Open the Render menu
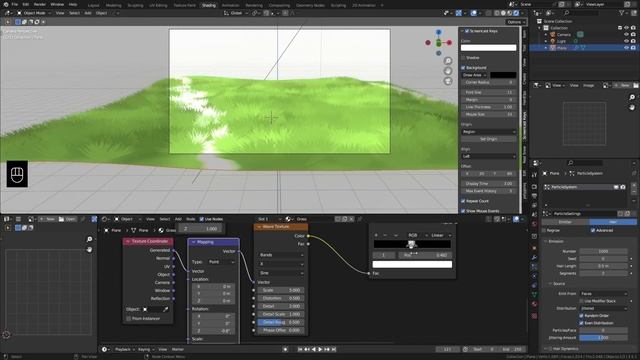This screenshot has height=360, width=640. 40,4
